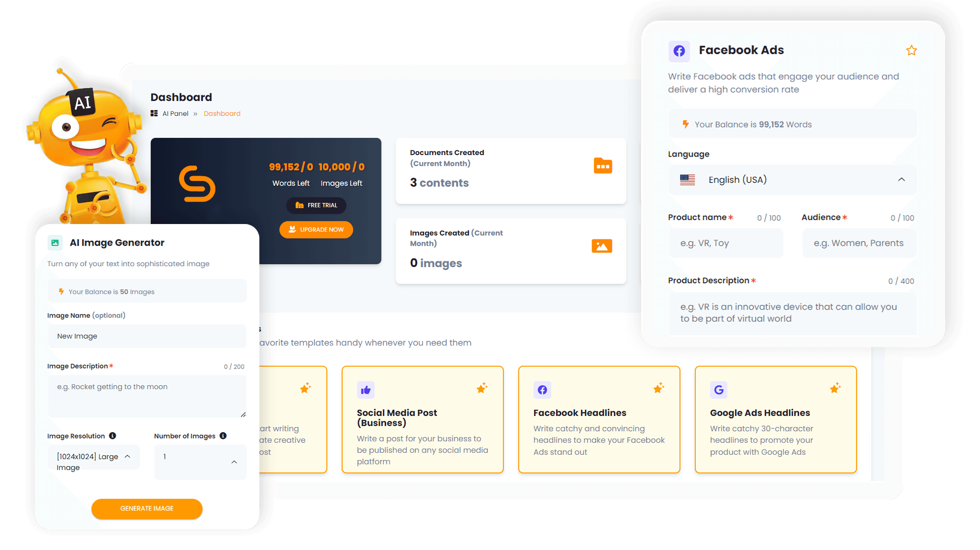Click the Number of Images info icon
This screenshot has height=550, width=980.
click(x=223, y=436)
